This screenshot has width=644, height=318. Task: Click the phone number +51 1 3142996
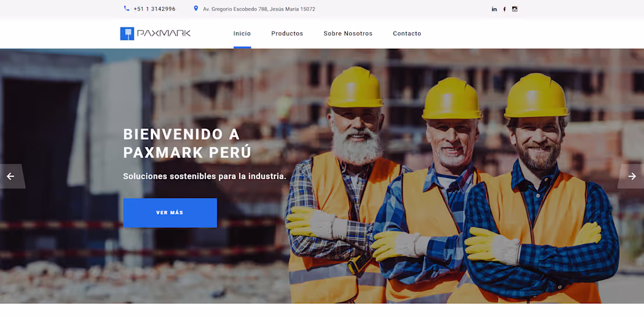pos(155,9)
